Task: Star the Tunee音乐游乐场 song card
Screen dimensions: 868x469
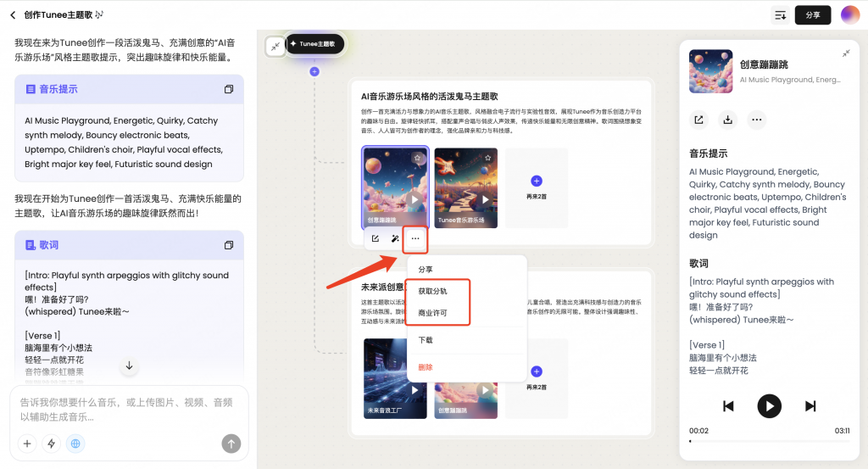Action: pos(487,158)
